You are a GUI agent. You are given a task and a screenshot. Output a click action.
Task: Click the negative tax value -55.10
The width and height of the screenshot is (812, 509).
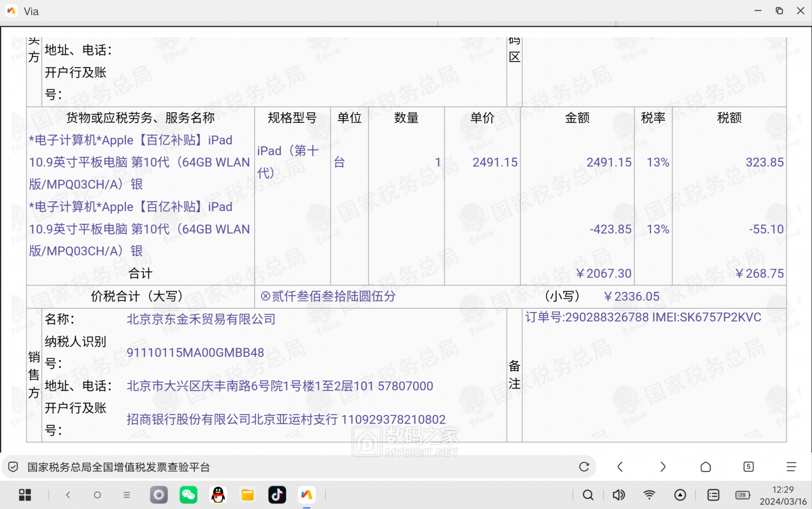click(766, 229)
